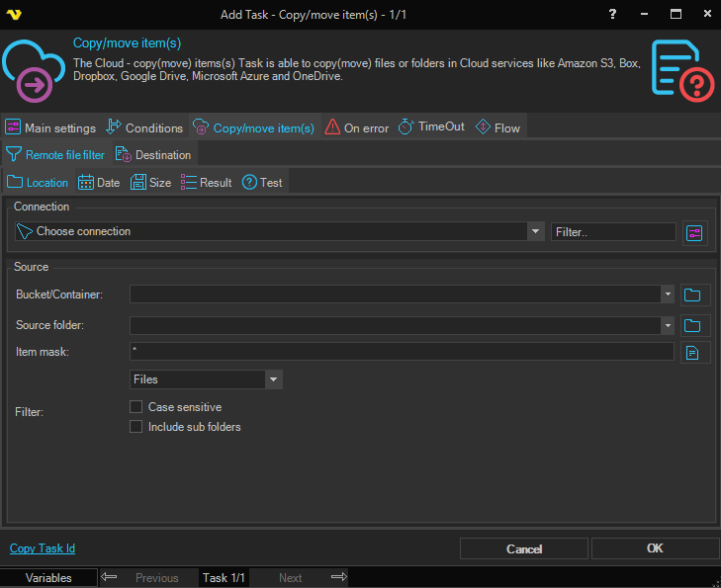Viewport: 721px width, 588px height.
Task: Select the On error tab
Action: tap(357, 127)
